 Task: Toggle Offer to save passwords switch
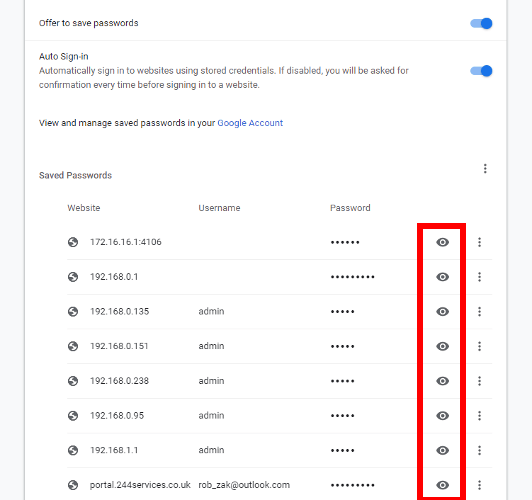481,23
